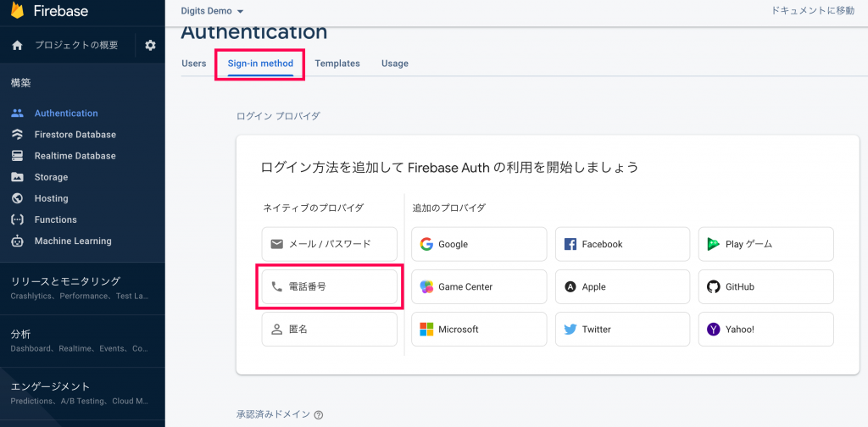Screen dimensions: 868x427
Task: Click the Firebase wordmark text
Action: [60, 11]
